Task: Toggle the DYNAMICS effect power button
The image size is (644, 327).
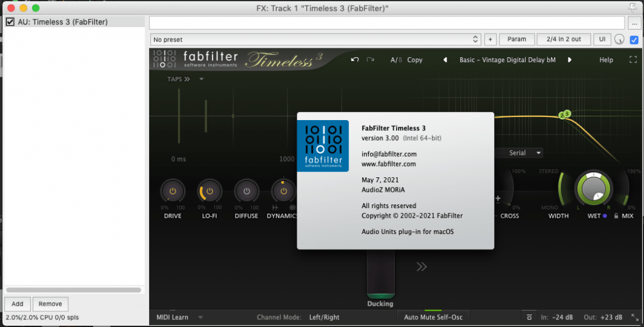Action: tap(284, 191)
